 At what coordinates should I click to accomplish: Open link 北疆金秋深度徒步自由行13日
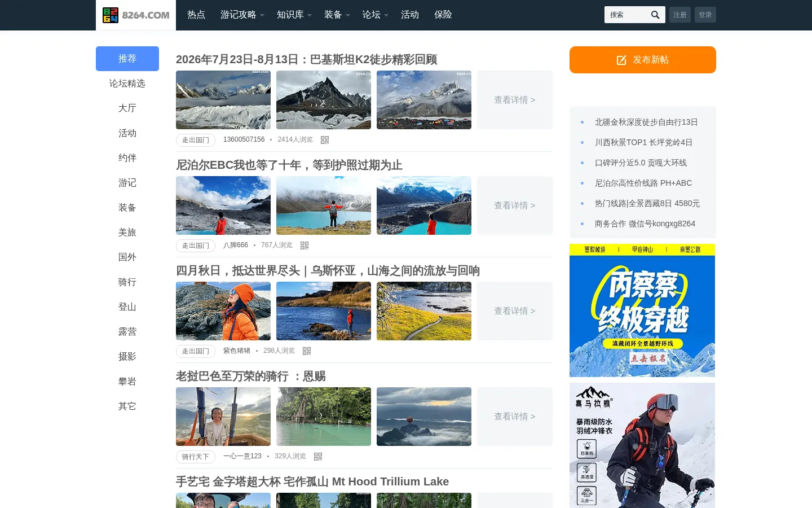point(646,122)
